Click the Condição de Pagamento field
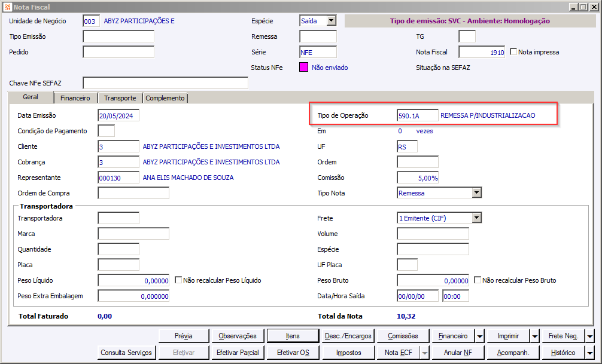 pyautogui.click(x=107, y=131)
